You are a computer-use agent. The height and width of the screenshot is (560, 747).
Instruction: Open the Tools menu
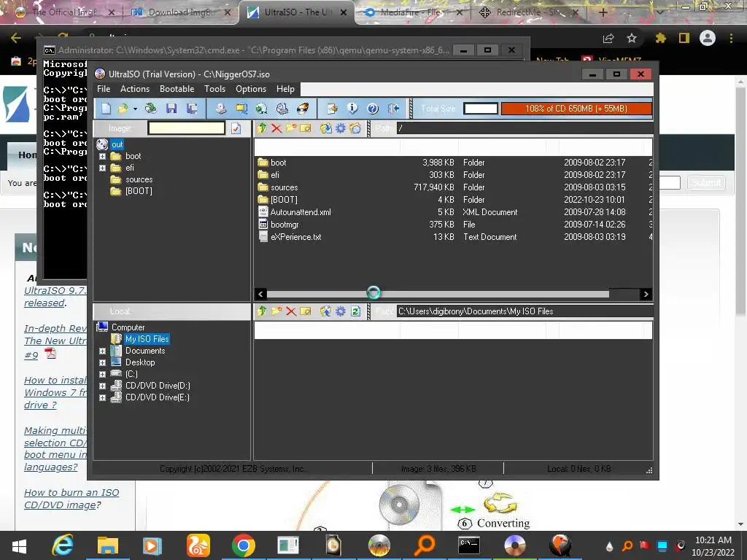pos(215,89)
